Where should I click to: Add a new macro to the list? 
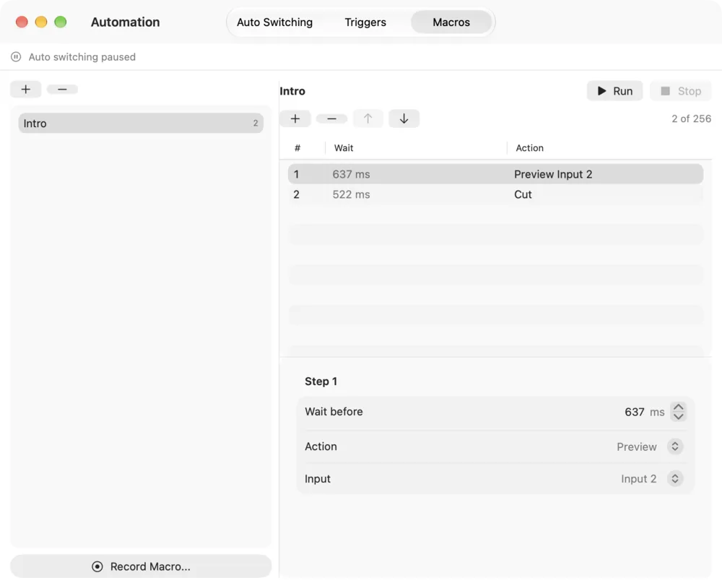(26, 90)
